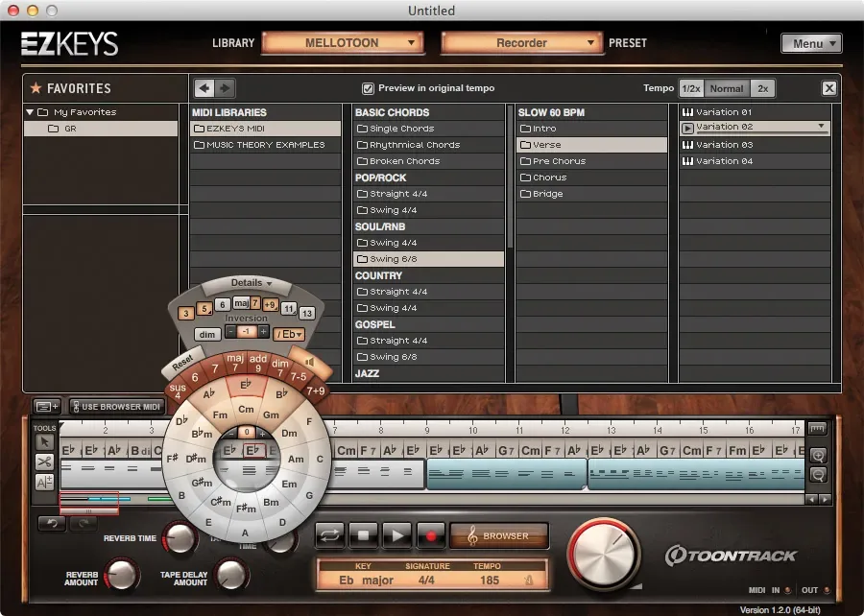Viewport: 864px width, 616px height.
Task: Toggle the 13 interval button
Action: 307,313
